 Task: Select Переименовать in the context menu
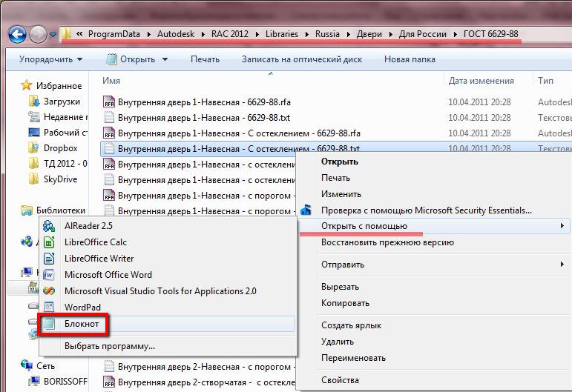pyautogui.click(x=353, y=358)
